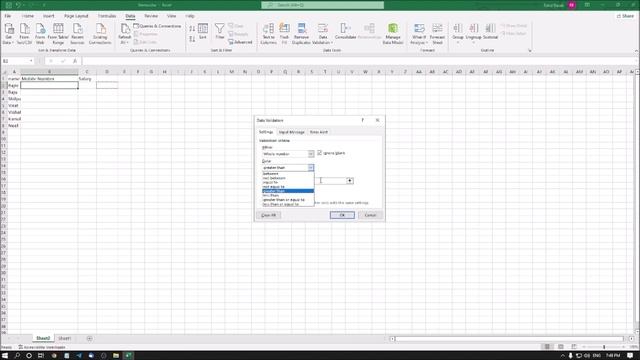Click From Table/Range
Viewport: 640px width, 360px height.
point(58,34)
